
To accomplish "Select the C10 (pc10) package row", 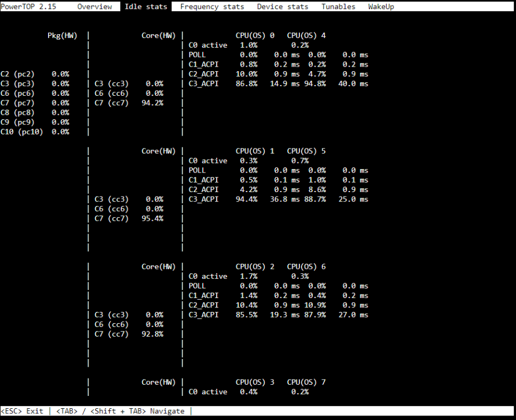I will click(35, 132).
